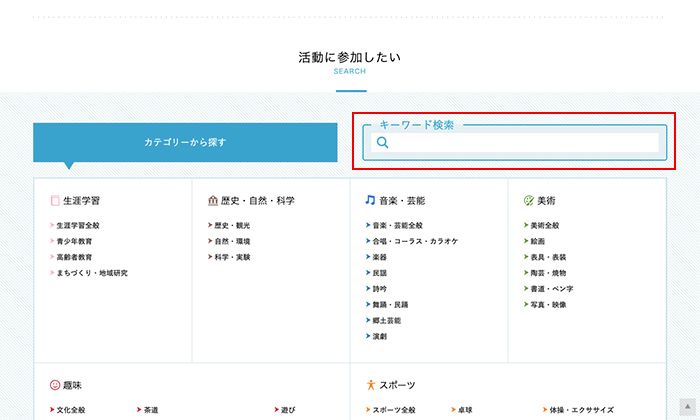Open the 写真・映像 link
This screenshot has width=700, height=420.
(548, 305)
